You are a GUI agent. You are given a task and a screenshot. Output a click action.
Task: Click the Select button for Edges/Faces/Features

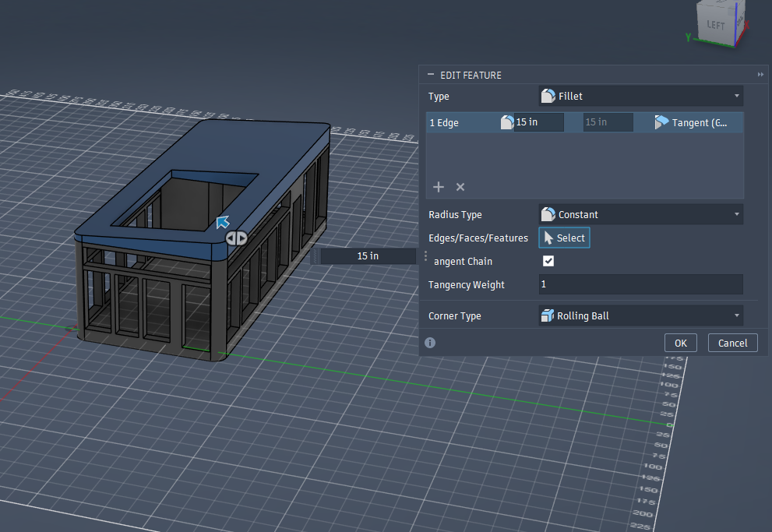pos(564,238)
